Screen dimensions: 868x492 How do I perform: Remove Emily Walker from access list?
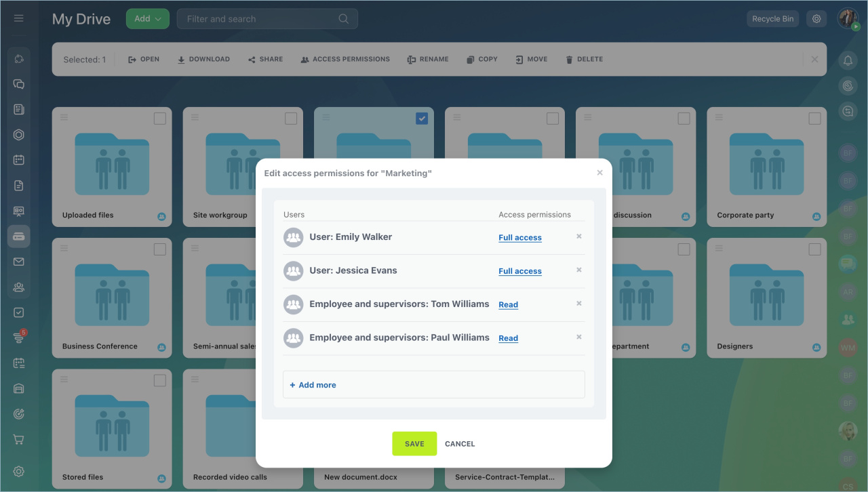(579, 237)
